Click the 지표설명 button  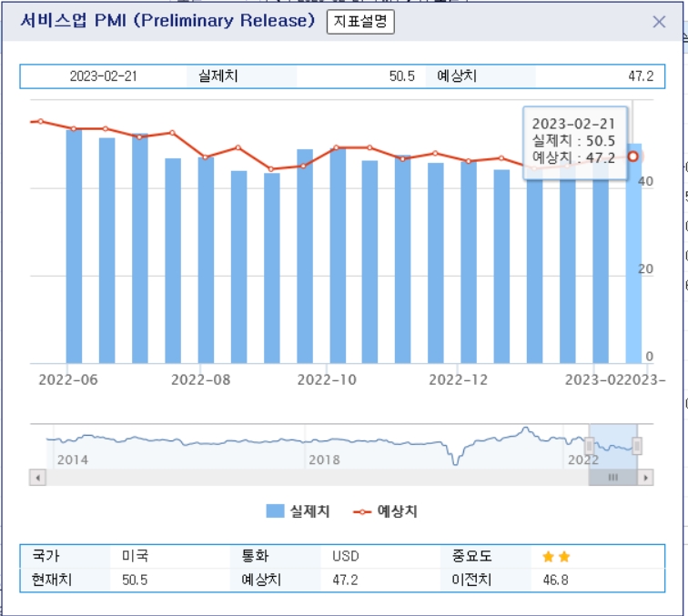pos(360,22)
